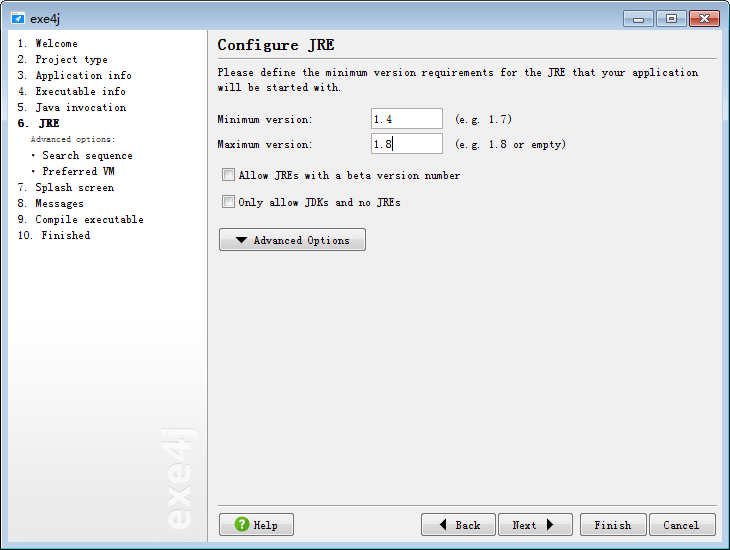
Task: Go to the Project type step
Action: click(x=71, y=60)
